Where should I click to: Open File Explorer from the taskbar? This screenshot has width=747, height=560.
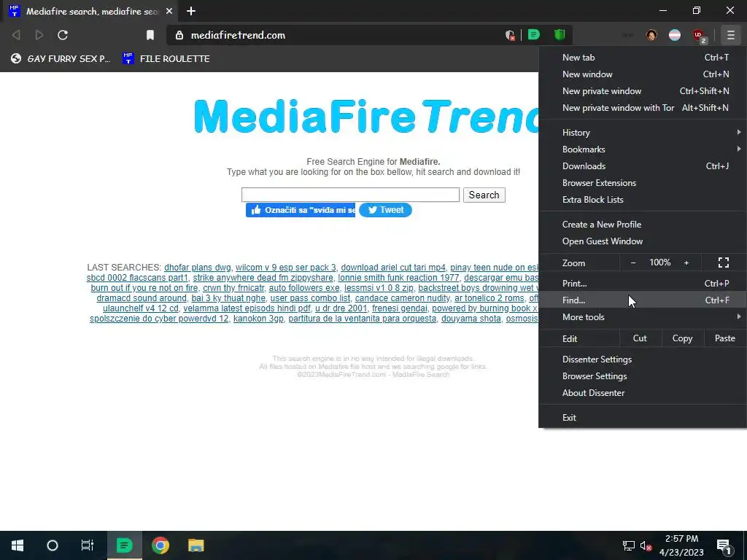pyautogui.click(x=196, y=545)
